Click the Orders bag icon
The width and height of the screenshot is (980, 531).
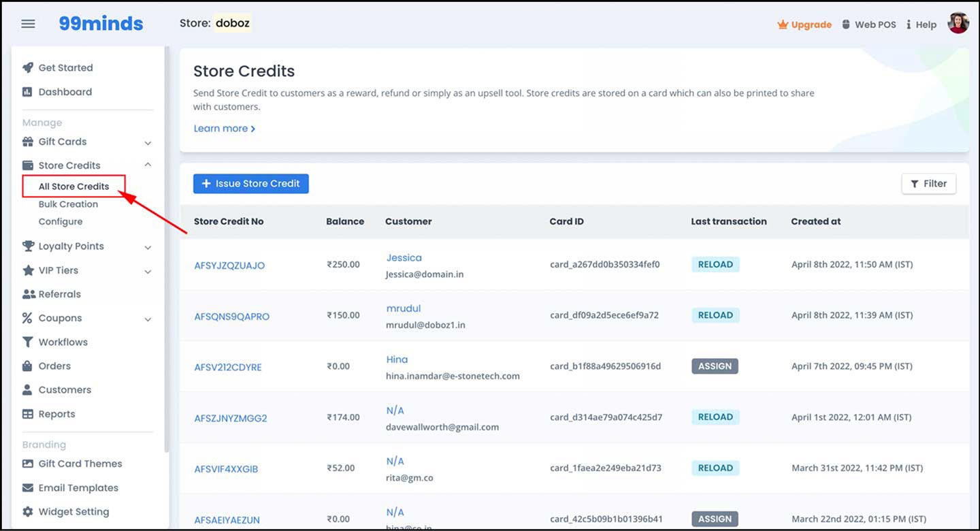pyautogui.click(x=27, y=366)
